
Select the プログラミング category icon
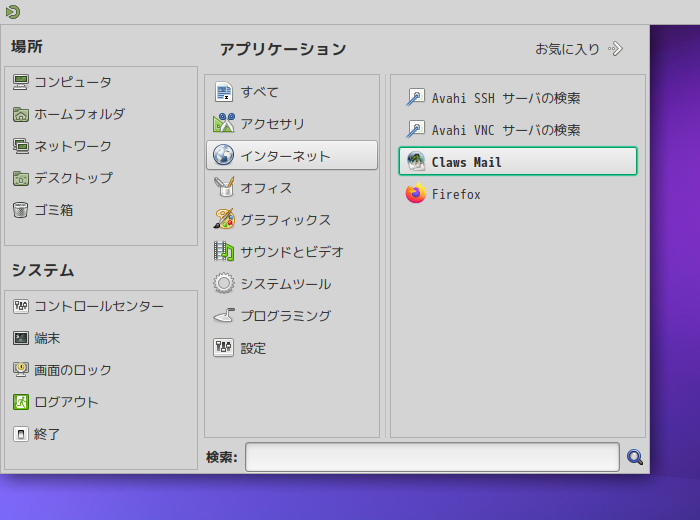pos(223,316)
